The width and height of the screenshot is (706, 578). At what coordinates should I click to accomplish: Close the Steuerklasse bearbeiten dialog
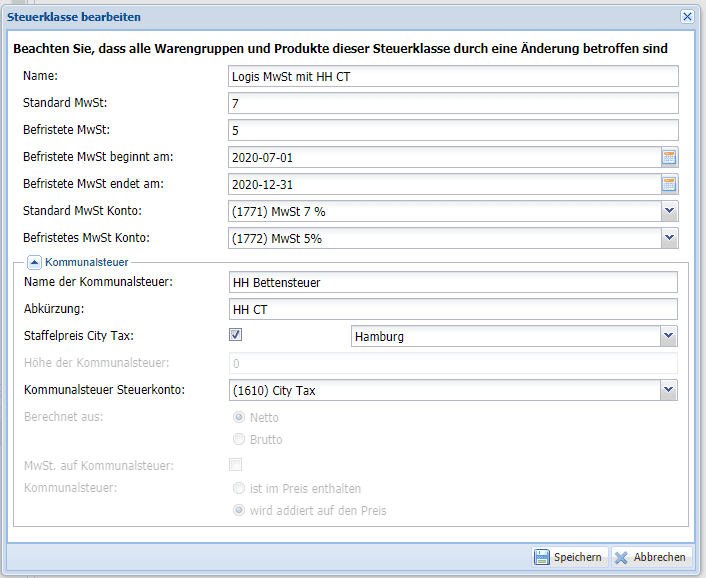point(687,17)
